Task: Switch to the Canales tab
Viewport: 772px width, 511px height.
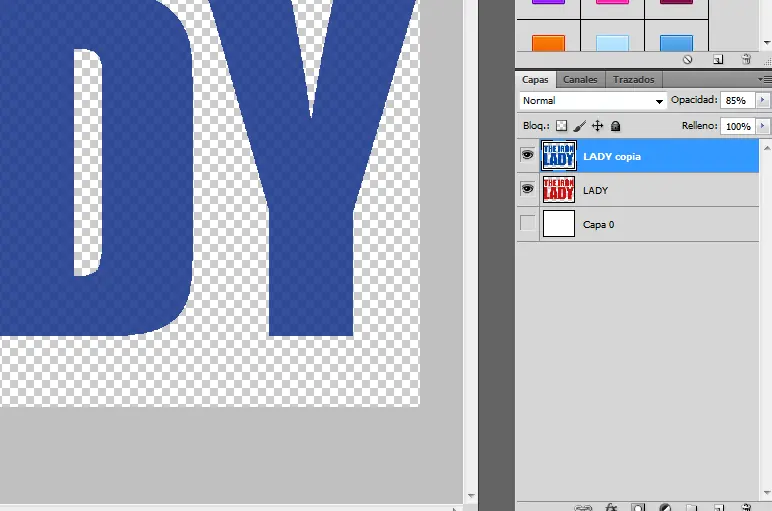Action: coord(580,79)
